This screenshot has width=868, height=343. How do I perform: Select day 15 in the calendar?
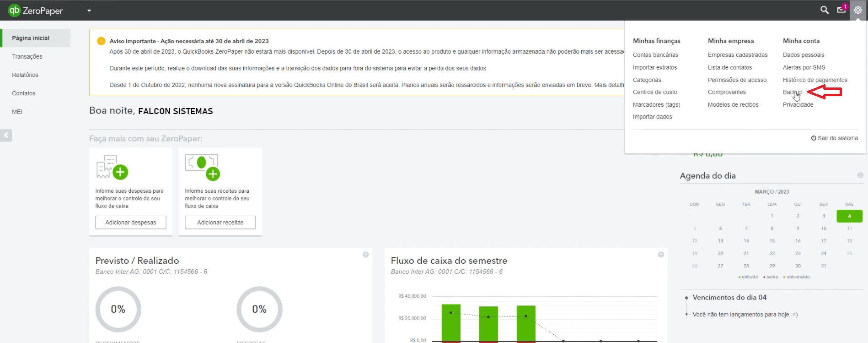coord(772,241)
